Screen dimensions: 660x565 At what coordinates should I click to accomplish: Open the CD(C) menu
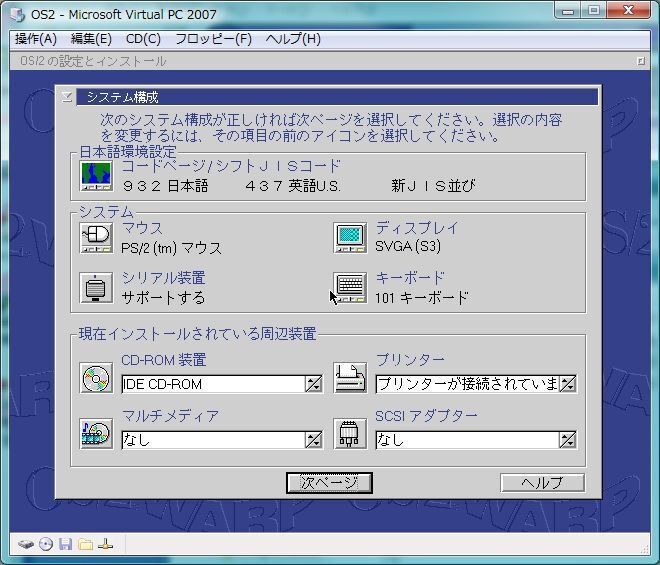click(143, 39)
